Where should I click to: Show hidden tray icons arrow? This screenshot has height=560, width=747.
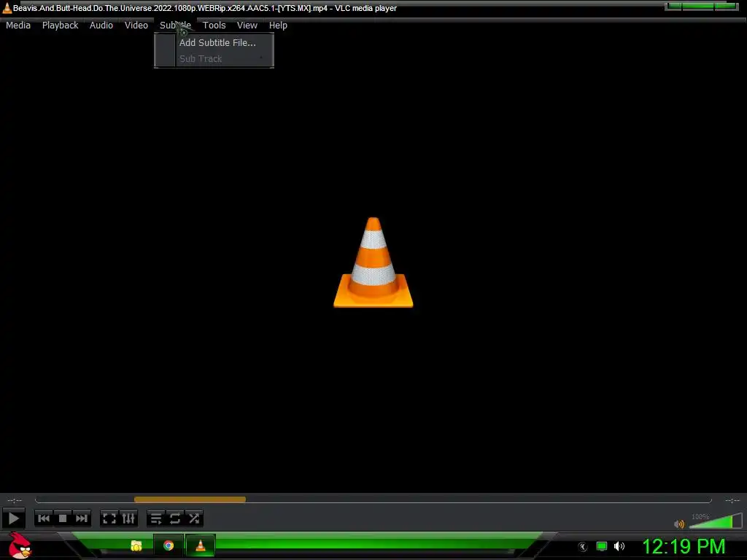click(583, 547)
